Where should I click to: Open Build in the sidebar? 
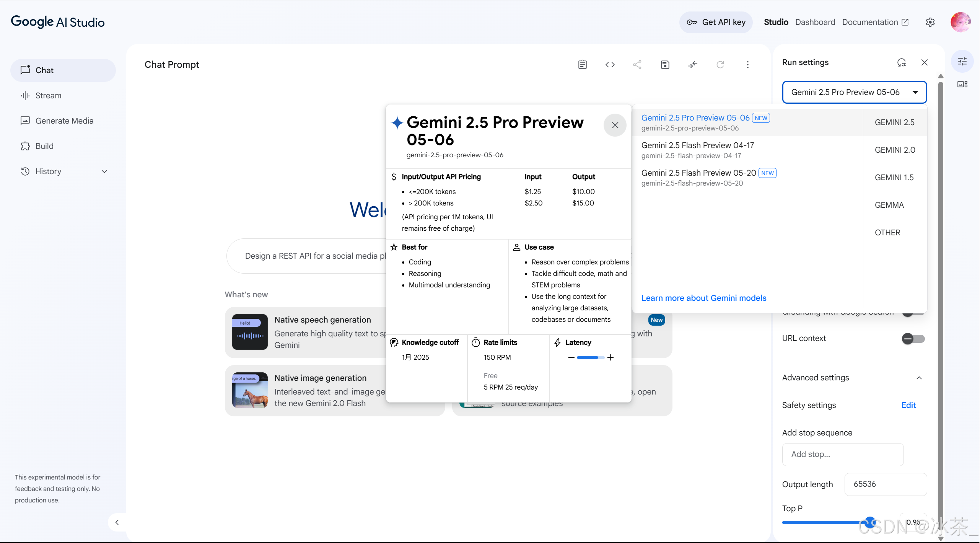[x=63, y=146]
